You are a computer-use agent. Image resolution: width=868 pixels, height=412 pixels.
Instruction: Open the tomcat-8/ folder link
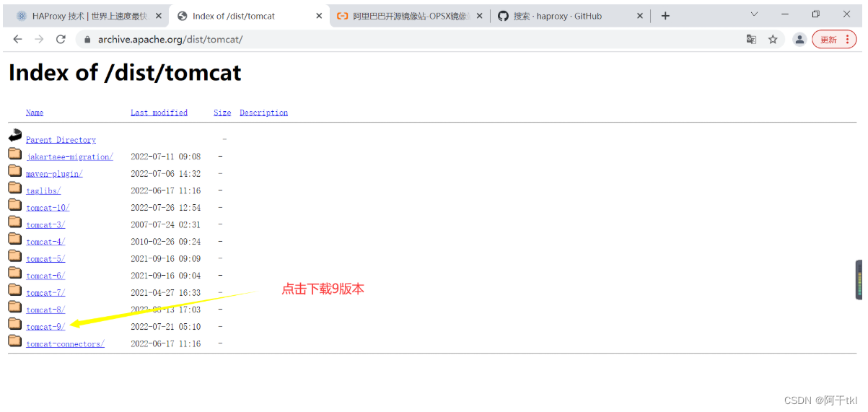(45, 310)
